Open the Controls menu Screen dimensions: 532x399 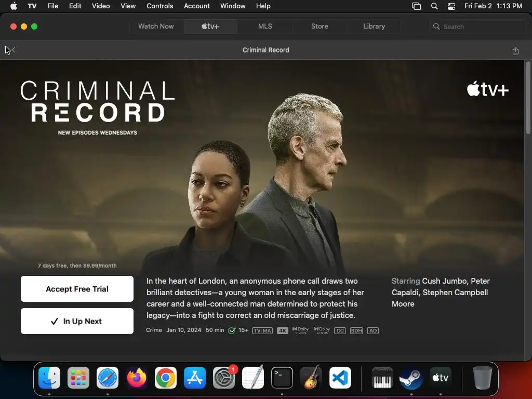[x=160, y=6]
